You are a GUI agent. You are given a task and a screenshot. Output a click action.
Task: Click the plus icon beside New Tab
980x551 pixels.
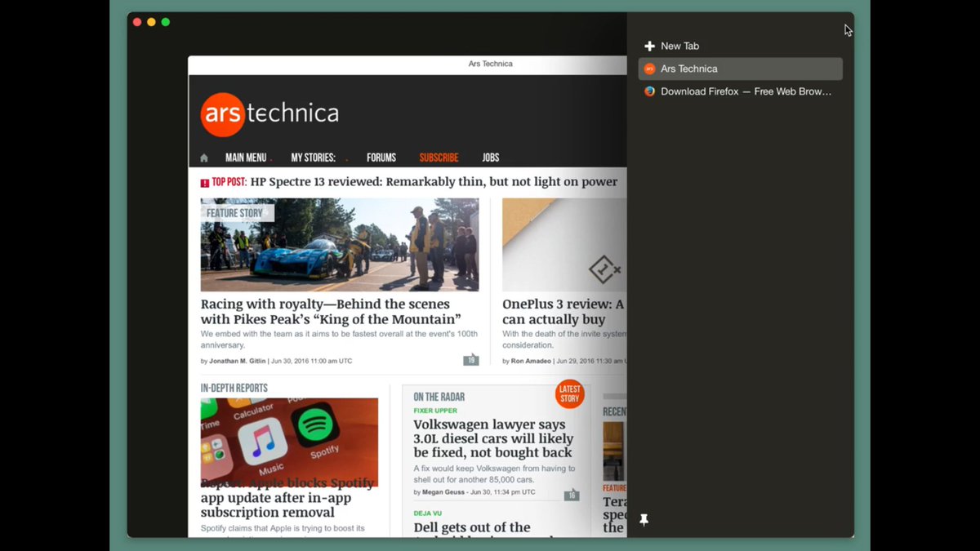650,47
